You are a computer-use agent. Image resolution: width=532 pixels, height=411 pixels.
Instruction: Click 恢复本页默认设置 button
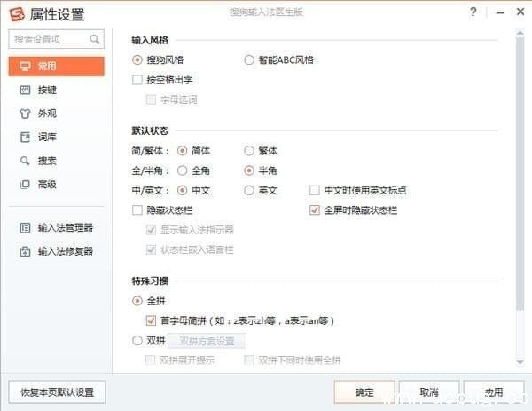[57, 391]
